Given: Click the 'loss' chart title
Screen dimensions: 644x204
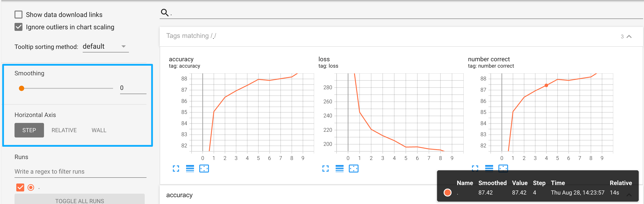Looking at the screenshot, I should 324,59.
